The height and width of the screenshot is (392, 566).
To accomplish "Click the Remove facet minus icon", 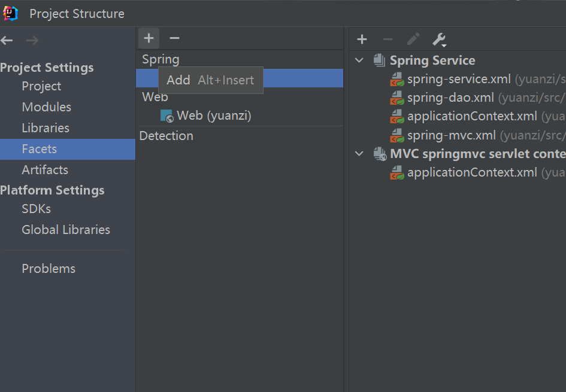I will [x=174, y=38].
